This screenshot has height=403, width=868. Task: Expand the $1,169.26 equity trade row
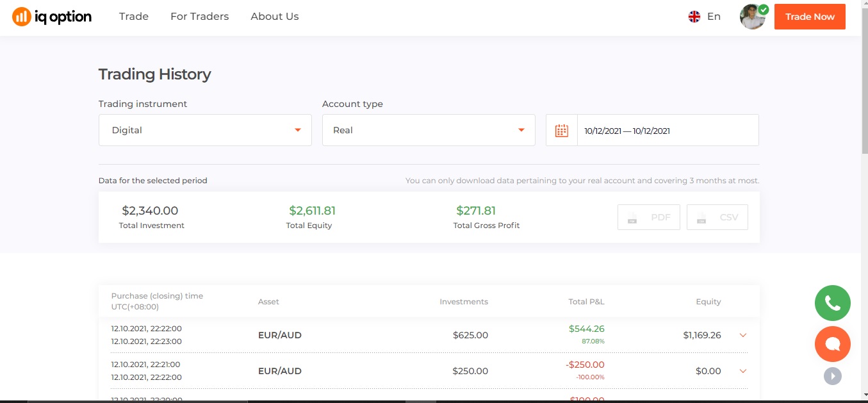743,335
